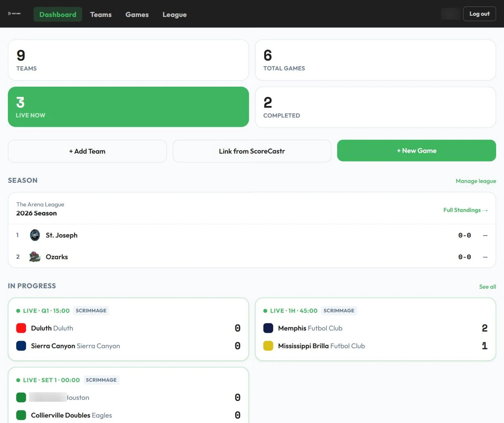Click the SCRIMMAGE tag on Duluth game

91,311
